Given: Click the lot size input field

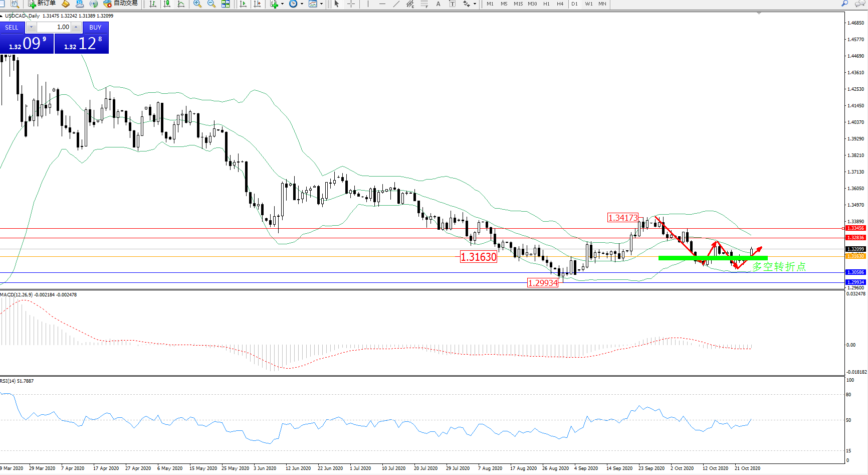Looking at the screenshot, I should [x=54, y=27].
